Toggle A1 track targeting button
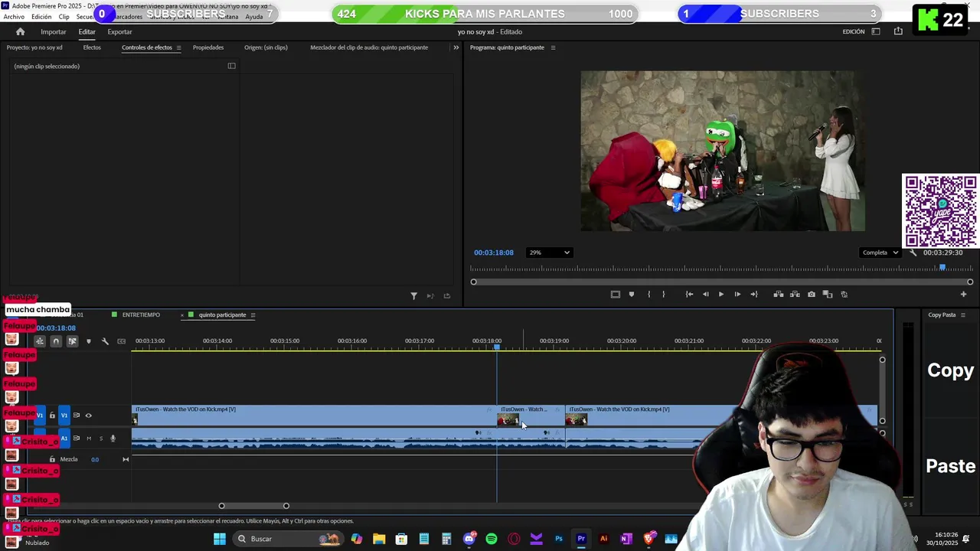The height and width of the screenshot is (551, 980). click(64, 439)
